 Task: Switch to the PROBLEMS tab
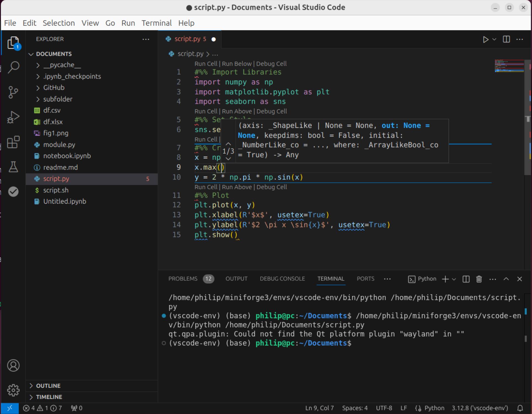pyautogui.click(x=183, y=279)
